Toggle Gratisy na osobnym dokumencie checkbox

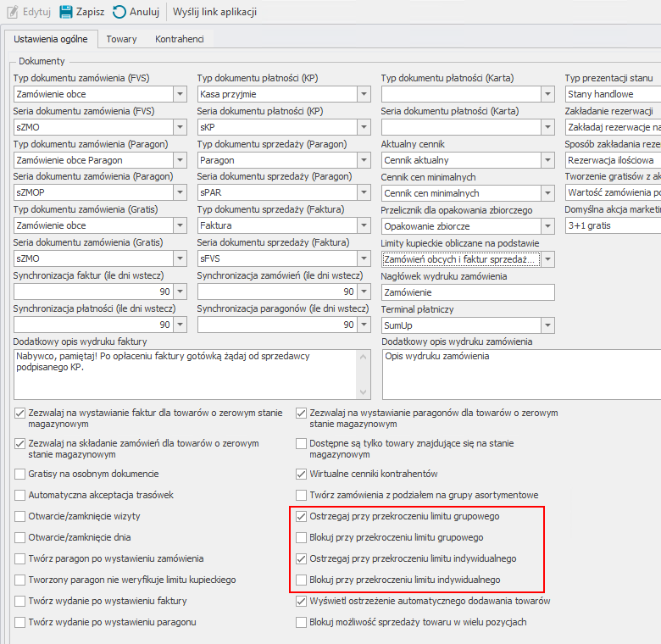tap(20, 474)
